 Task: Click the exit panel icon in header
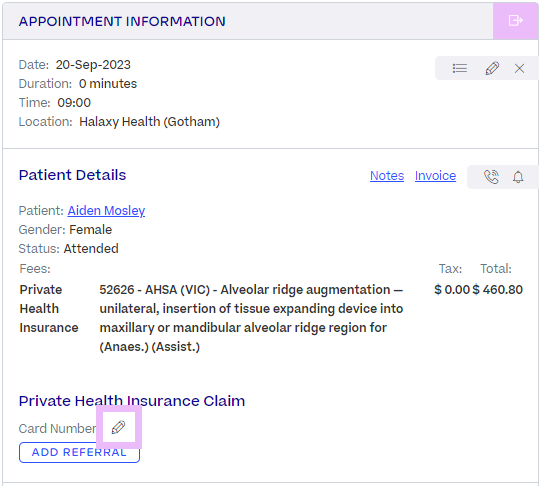coord(515,21)
